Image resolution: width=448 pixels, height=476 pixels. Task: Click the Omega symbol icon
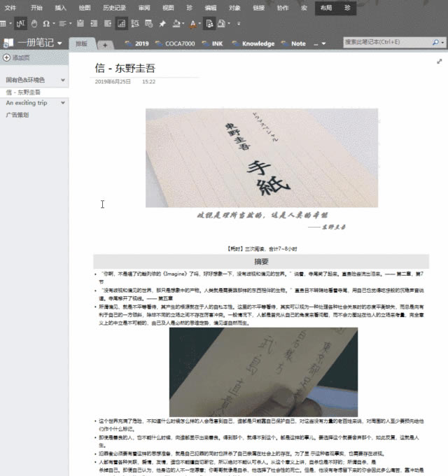pyautogui.click(x=46, y=23)
